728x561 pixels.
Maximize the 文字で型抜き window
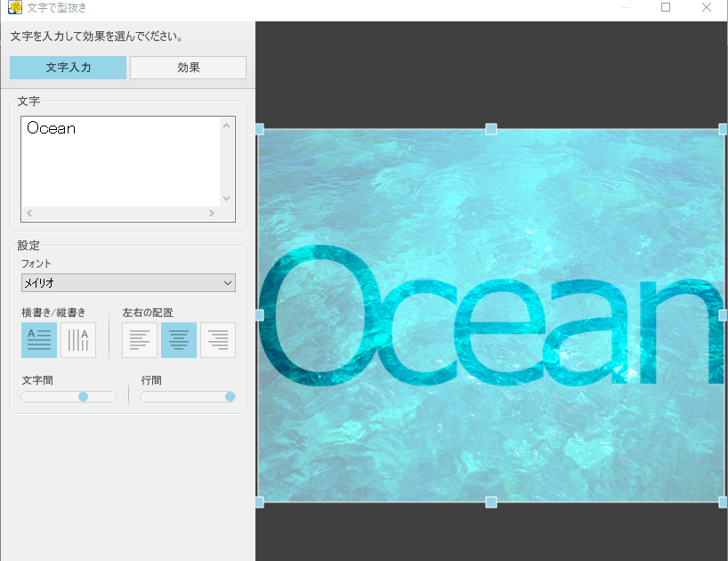(x=666, y=7)
